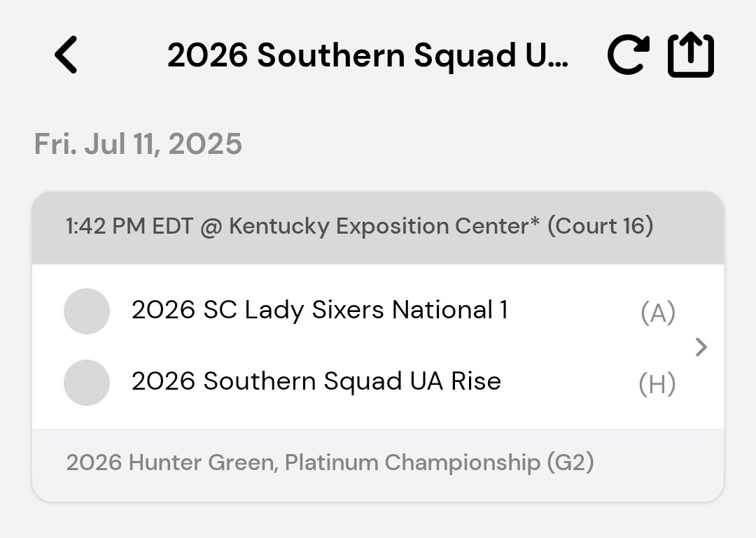The image size is (756, 538).
Task: Tap the 1:42 PM EDT game time
Action: (129, 227)
